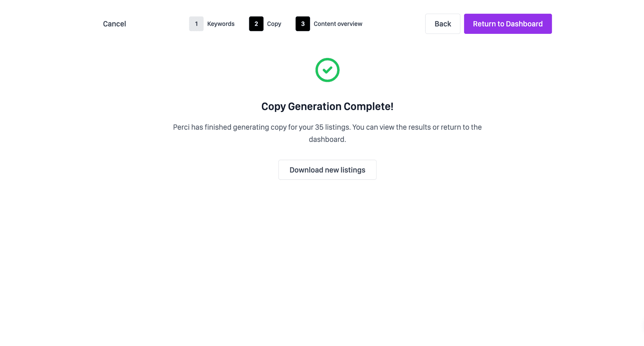
Task: Click 'finished generating copy' phrase in message
Action: pyautogui.click(x=245, y=127)
